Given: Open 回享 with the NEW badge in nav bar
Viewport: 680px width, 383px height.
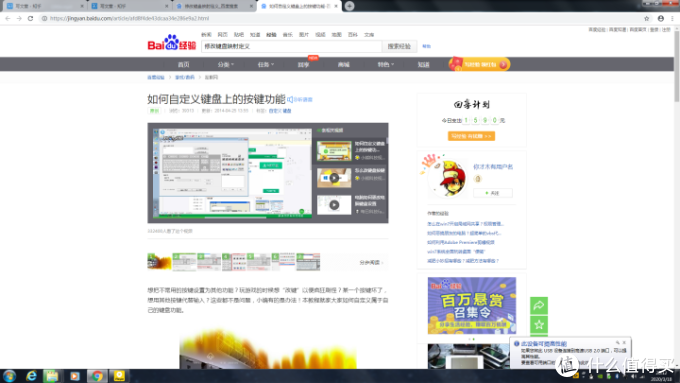Looking at the screenshot, I should [x=303, y=65].
